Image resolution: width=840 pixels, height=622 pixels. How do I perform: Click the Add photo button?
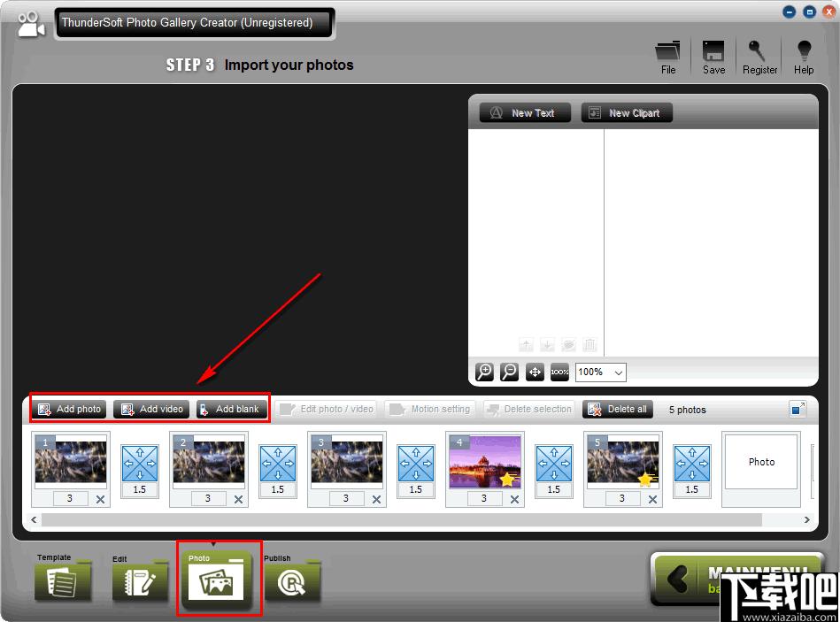click(69, 409)
